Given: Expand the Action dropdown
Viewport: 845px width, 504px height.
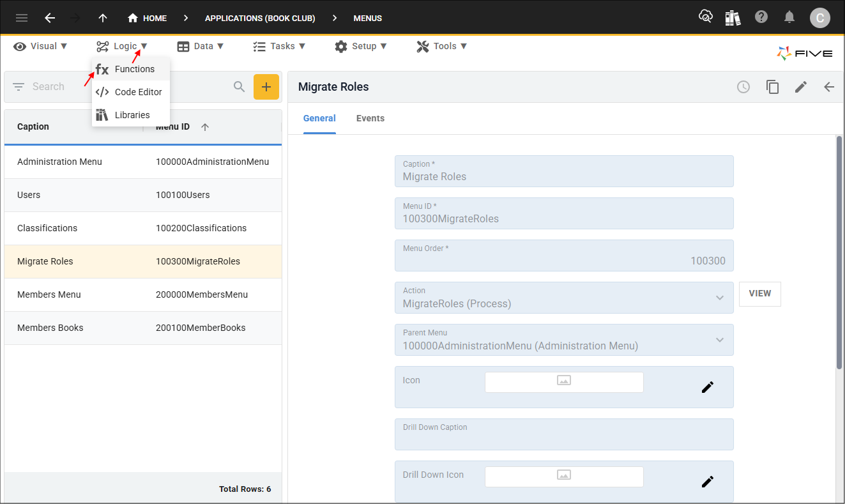Looking at the screenshot, I should click(x=720, y=298).
